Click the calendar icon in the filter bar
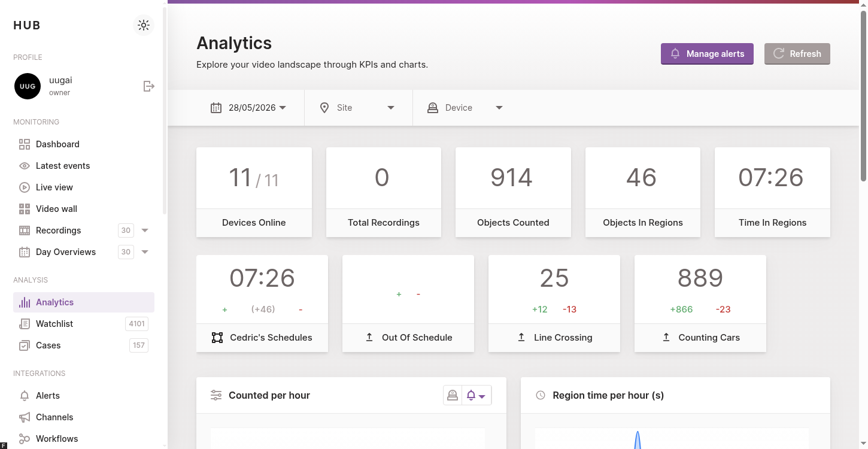 (216, 108)
